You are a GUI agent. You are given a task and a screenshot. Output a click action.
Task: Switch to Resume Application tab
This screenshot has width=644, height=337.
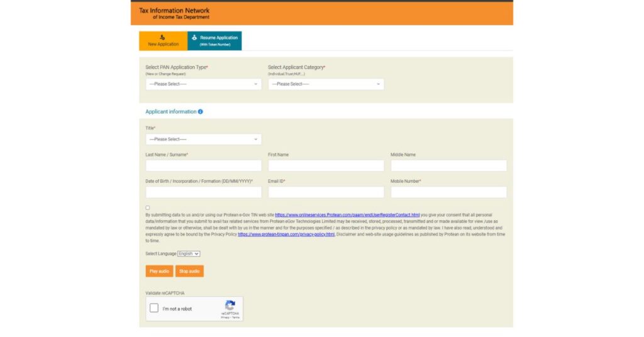point(214,41)
